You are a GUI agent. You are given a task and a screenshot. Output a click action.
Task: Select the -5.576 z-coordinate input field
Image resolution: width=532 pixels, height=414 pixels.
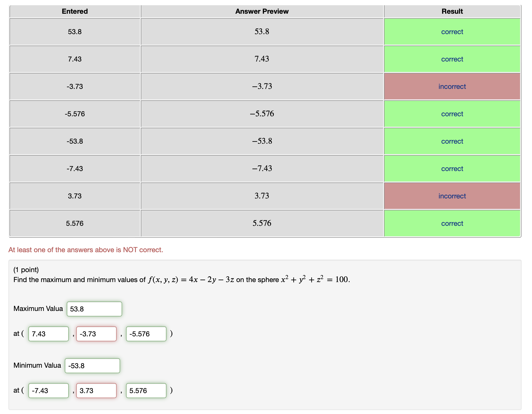click(x=146, y=334)
